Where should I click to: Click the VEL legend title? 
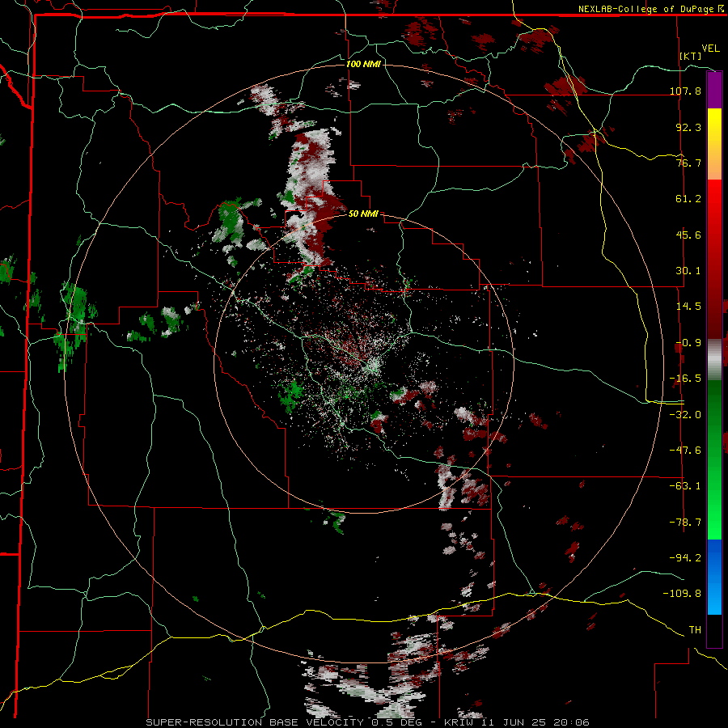click(x=710, y=49)
